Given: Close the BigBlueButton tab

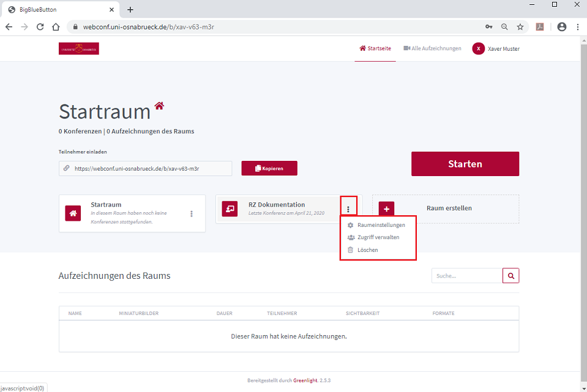Looking at the screenshot, I should tap(111, 10).
